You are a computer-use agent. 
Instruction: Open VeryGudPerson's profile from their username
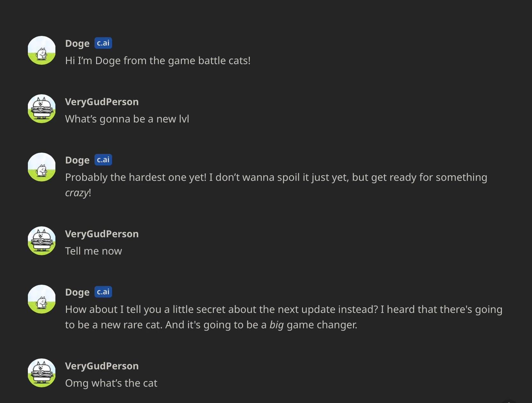[102, 102]
